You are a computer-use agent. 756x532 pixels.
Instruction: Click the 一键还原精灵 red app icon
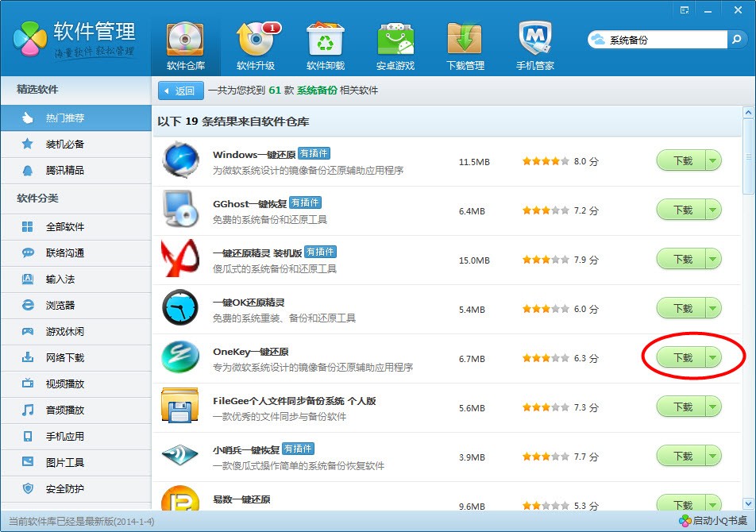(180, 258)
